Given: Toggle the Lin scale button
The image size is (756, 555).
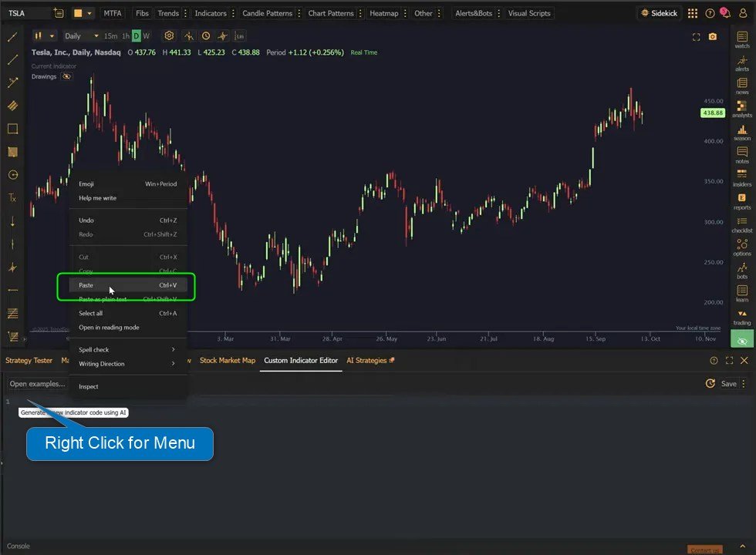Looking at the screenshot, I should click(240, 36).
